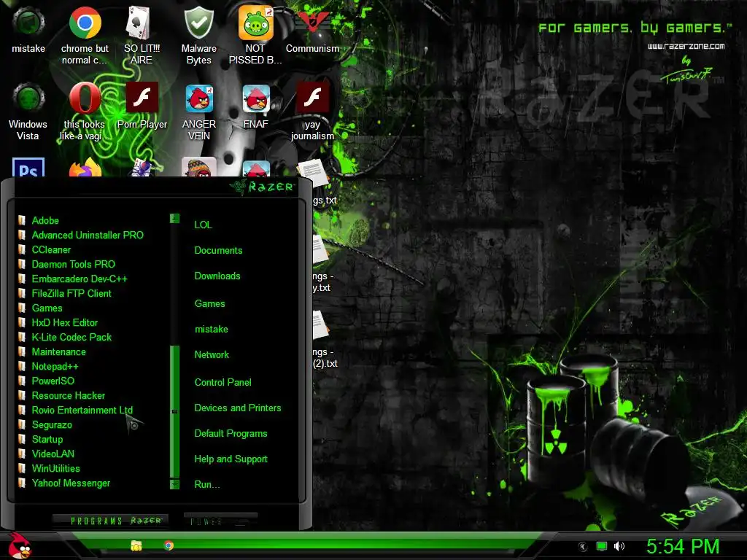Click the 5:54 PM clock
Screen dimensions: 747x560
[683, 546]
